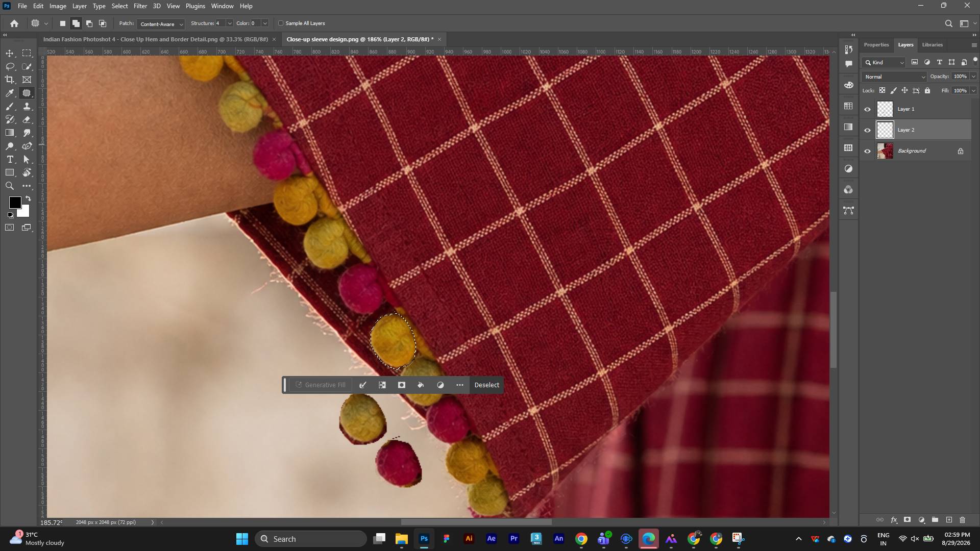Open the Patch Content-Aware dropdown

coord(161,24)
